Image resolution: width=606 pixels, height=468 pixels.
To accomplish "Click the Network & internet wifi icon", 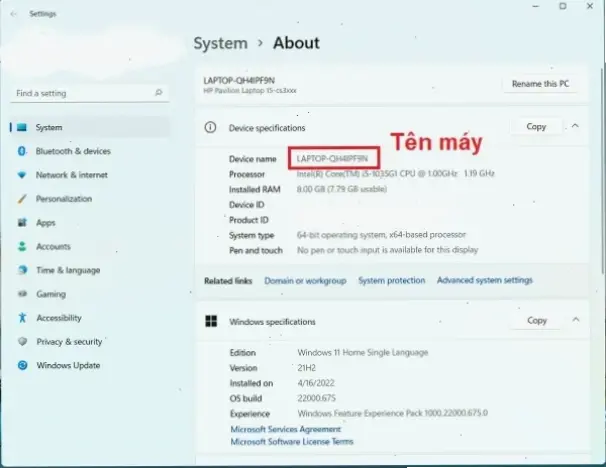I will pos(22,175).
